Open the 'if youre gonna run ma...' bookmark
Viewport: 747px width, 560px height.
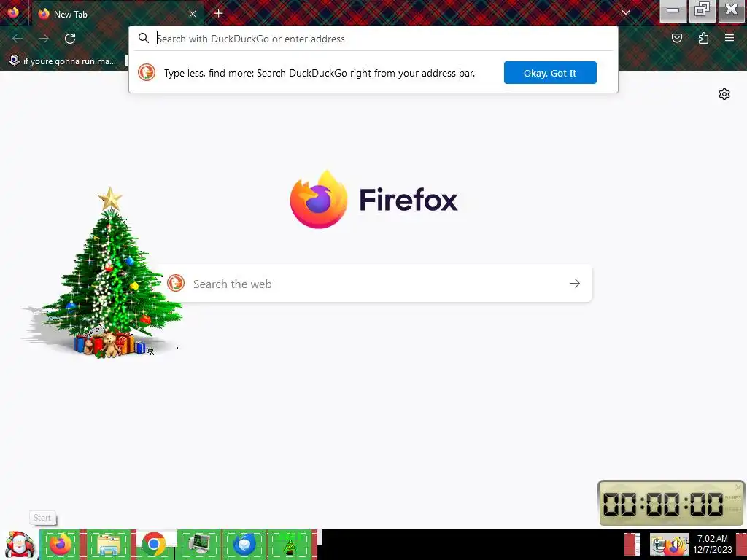tap(63, 61)
